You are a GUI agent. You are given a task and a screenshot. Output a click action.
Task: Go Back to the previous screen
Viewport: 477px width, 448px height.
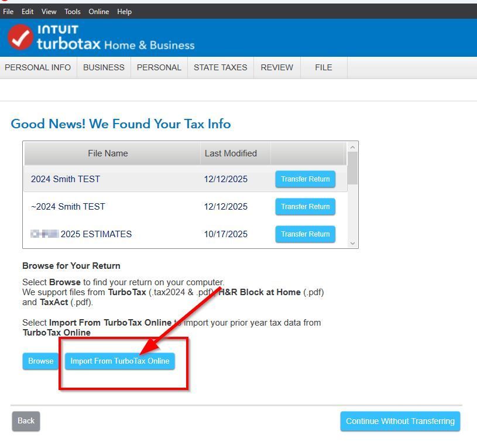[26, 421]
